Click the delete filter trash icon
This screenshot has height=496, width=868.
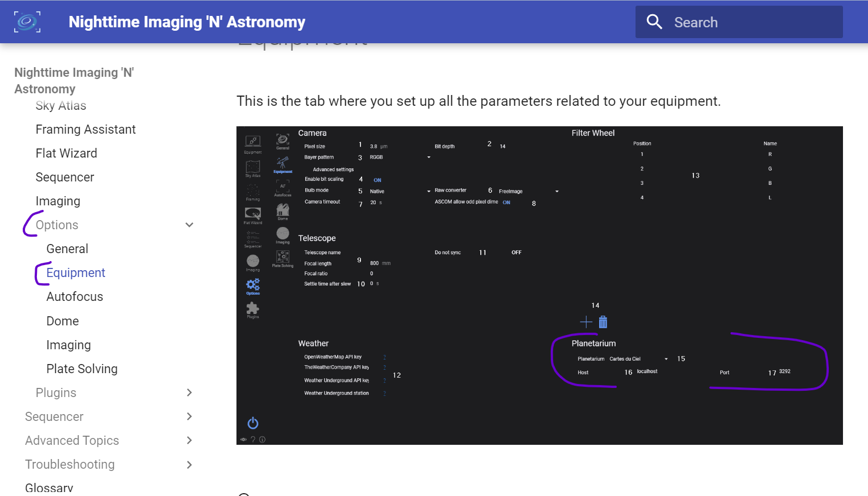[x=603, y=323]
